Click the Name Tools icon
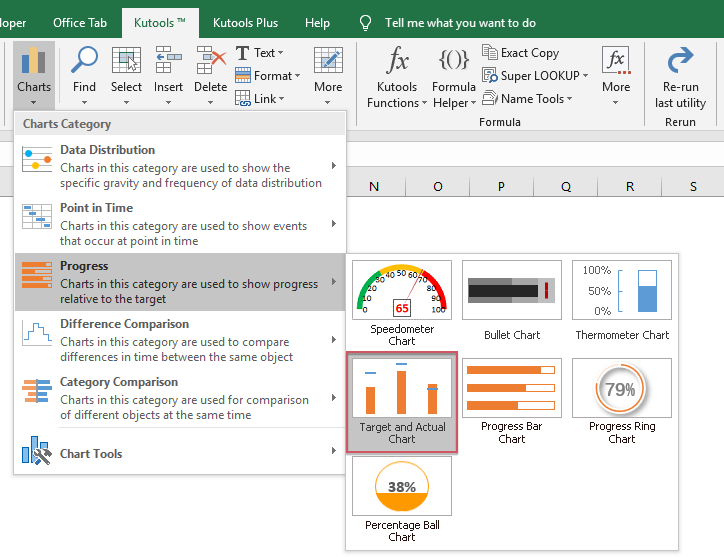 click(x=489, y=98)
